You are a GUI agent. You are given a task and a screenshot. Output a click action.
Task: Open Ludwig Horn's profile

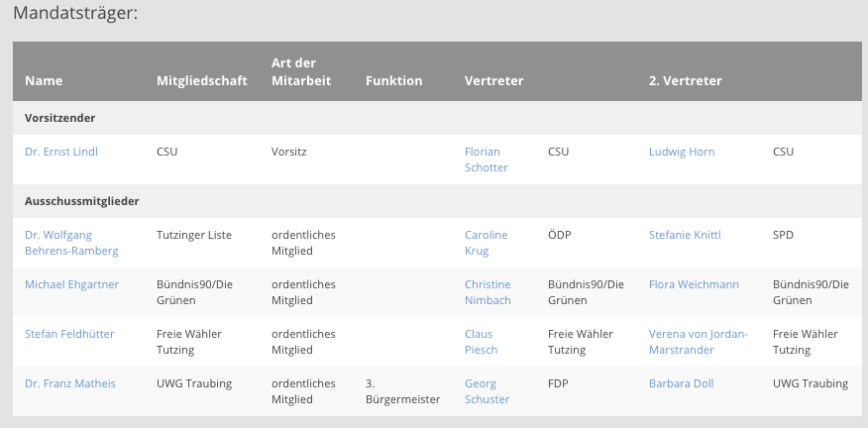click(x=682, y=152)
